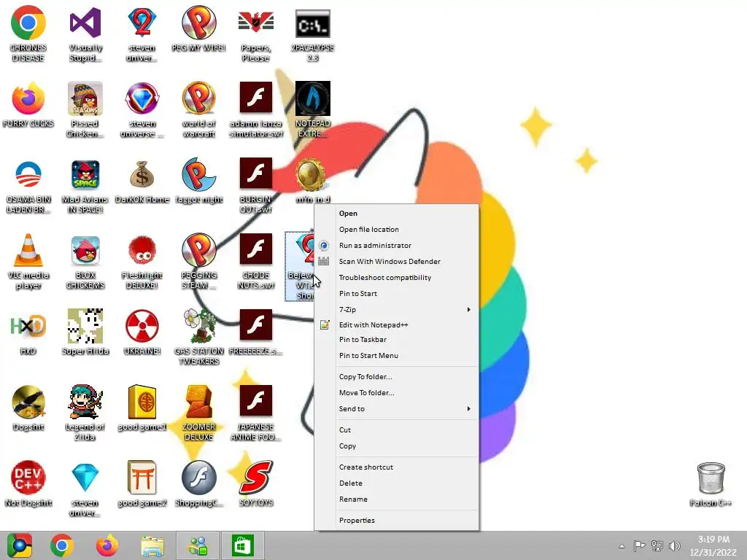Launch Firefox from the taskbar
747x560 pixels.
(x=107, y=545)
